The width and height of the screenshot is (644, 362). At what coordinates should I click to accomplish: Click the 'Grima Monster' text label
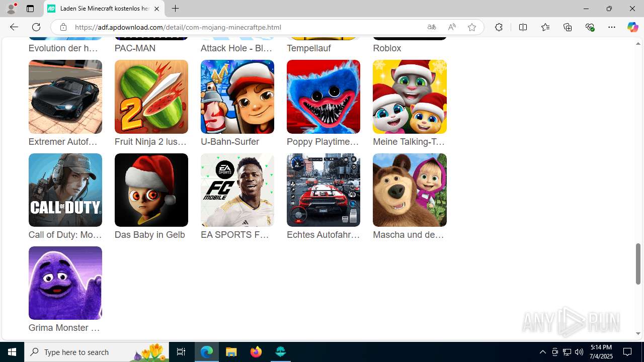tap(64, 328)
